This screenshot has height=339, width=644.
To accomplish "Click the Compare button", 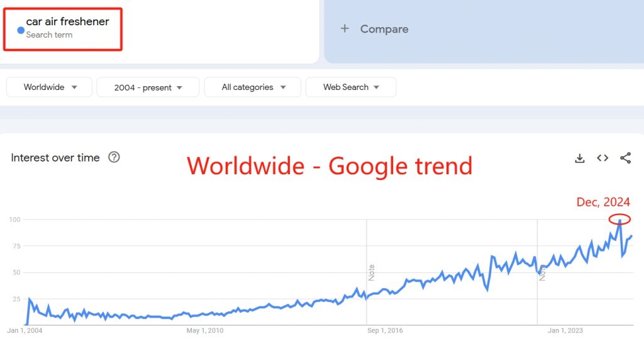I will 375,29.
